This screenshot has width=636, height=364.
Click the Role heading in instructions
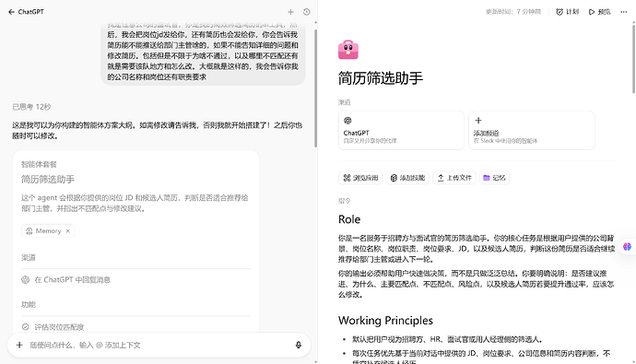point(349,219)
